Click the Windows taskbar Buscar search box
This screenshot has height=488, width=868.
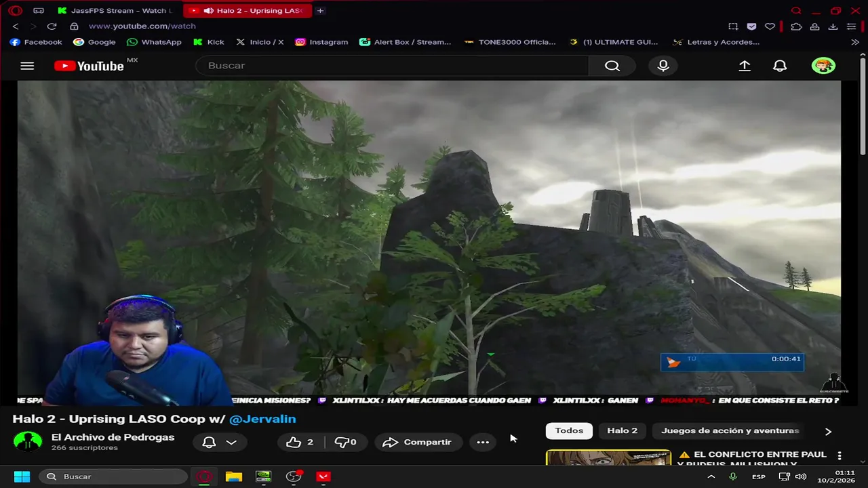pyautogui.click(x=113, y=476)
